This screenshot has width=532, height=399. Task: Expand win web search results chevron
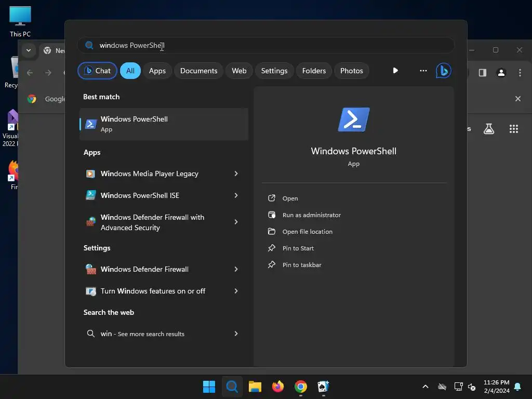(236, 334)
